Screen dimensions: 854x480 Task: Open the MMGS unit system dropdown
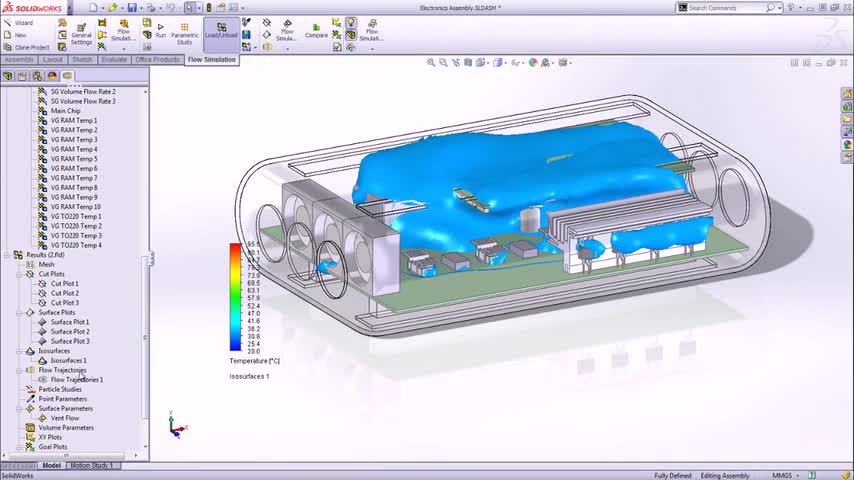coord(786,476)
